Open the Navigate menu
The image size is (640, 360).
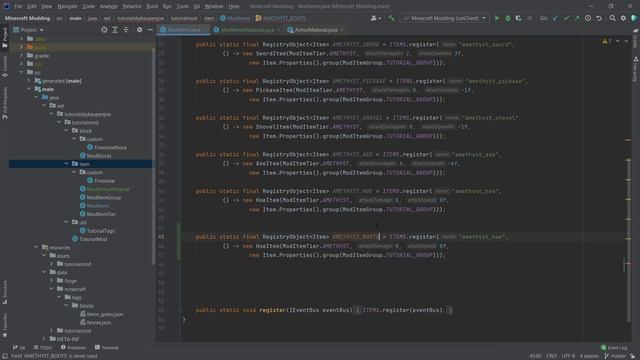67,7
